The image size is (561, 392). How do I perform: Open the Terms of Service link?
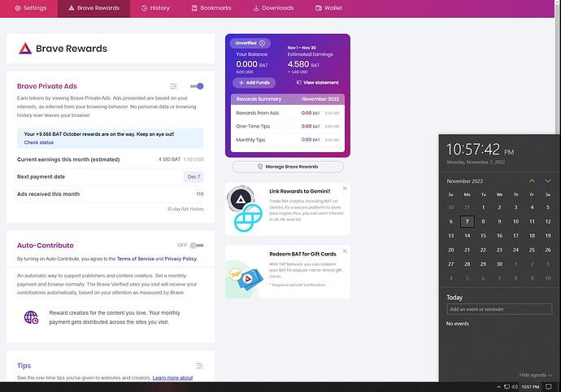point(135,259)
